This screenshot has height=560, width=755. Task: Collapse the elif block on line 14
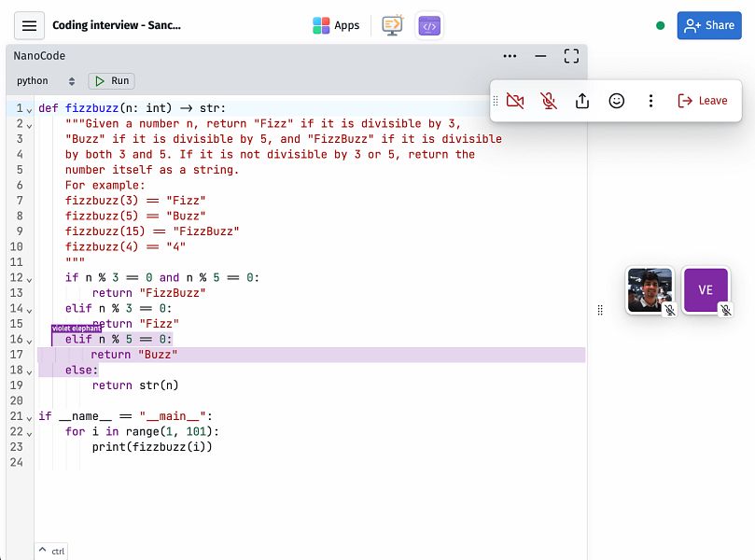(29, 311)
